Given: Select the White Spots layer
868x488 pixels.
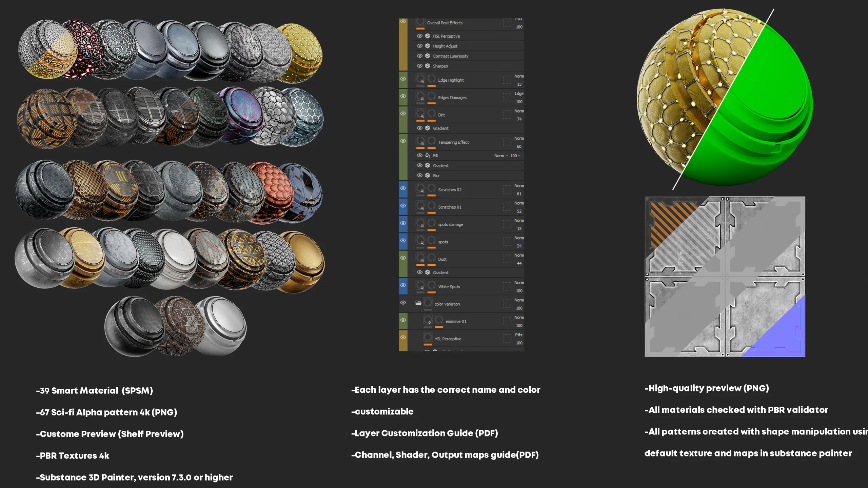Looking at the screenshot, I should [449, 286].
